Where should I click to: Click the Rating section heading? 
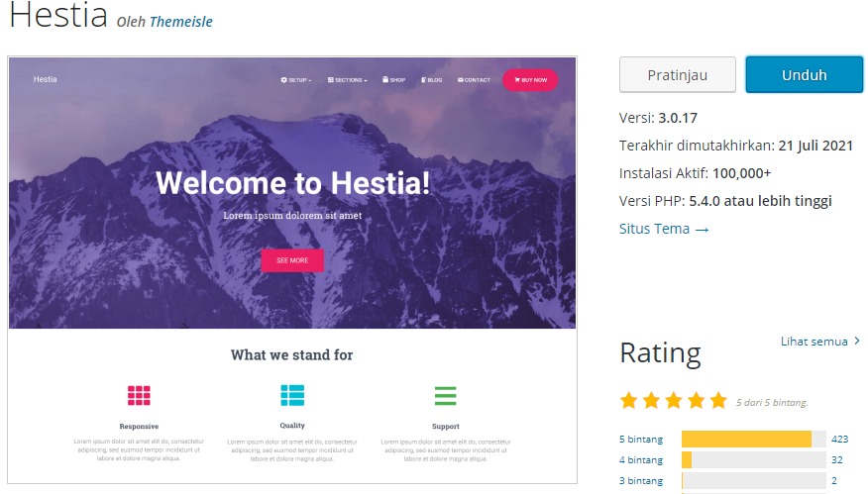pos(660,352)
